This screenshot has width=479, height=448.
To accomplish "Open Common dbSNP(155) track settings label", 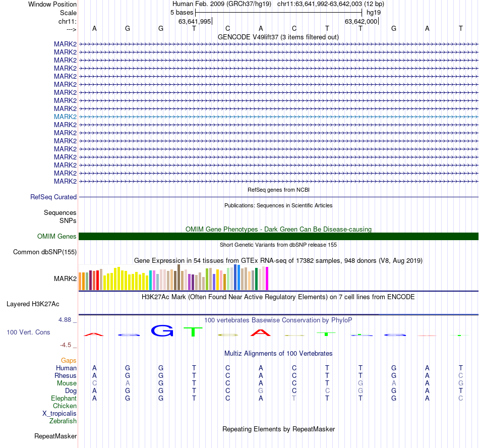I will [44, 252].
